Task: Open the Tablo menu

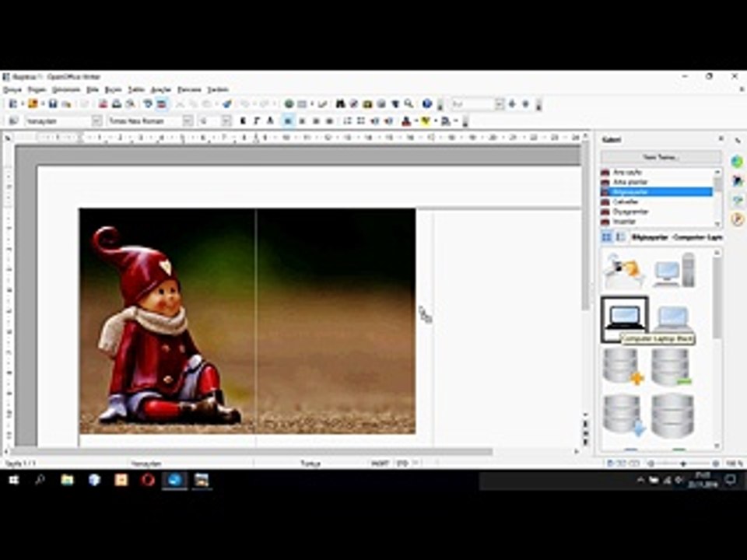Action: (136, 89)
